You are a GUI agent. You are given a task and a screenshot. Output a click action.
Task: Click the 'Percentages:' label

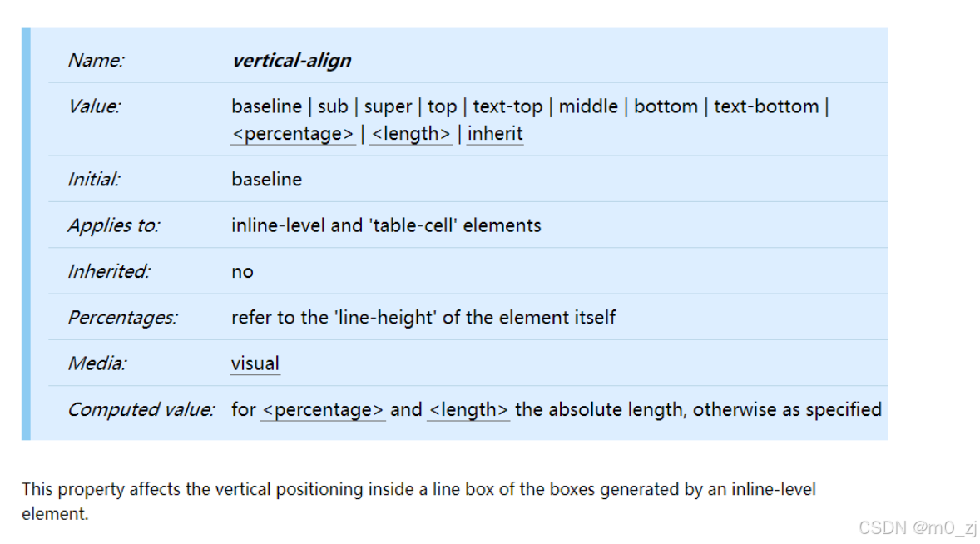[x=122, y=318]
